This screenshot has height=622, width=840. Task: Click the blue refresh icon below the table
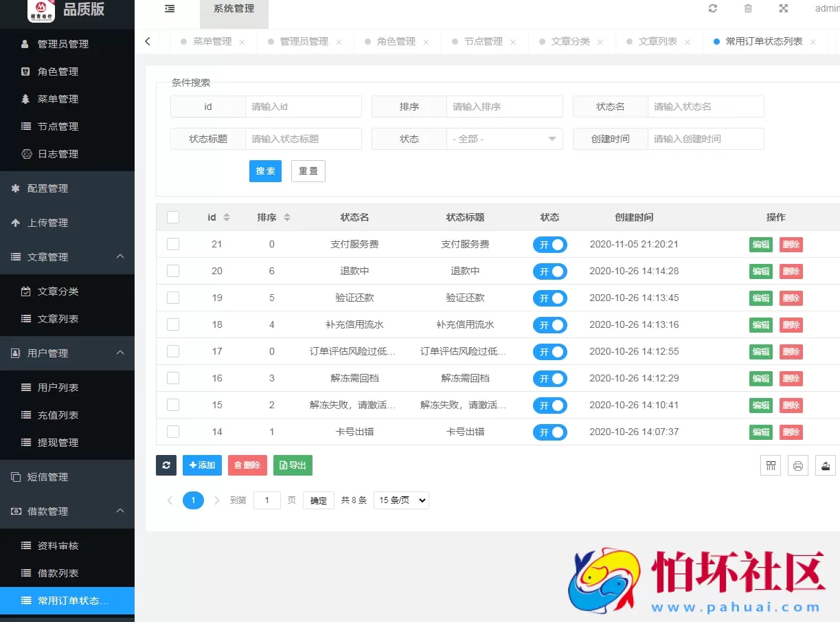[x=166, y=465]
